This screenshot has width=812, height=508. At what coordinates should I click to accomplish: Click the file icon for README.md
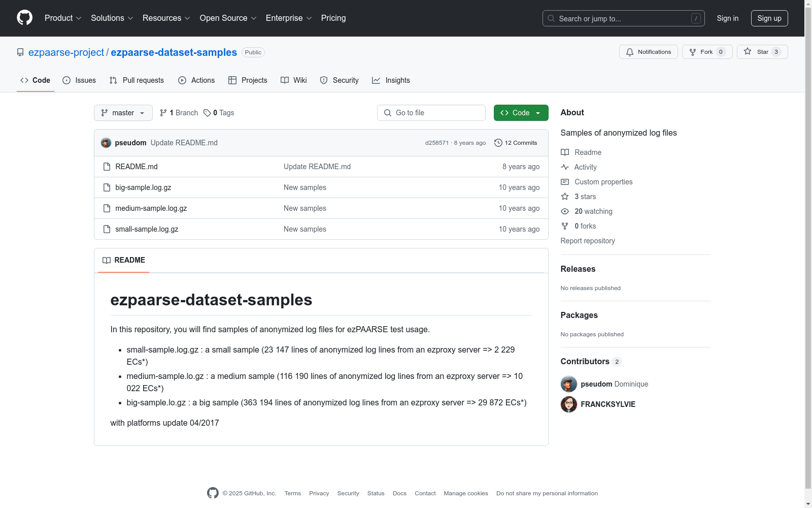click(107, 167)
